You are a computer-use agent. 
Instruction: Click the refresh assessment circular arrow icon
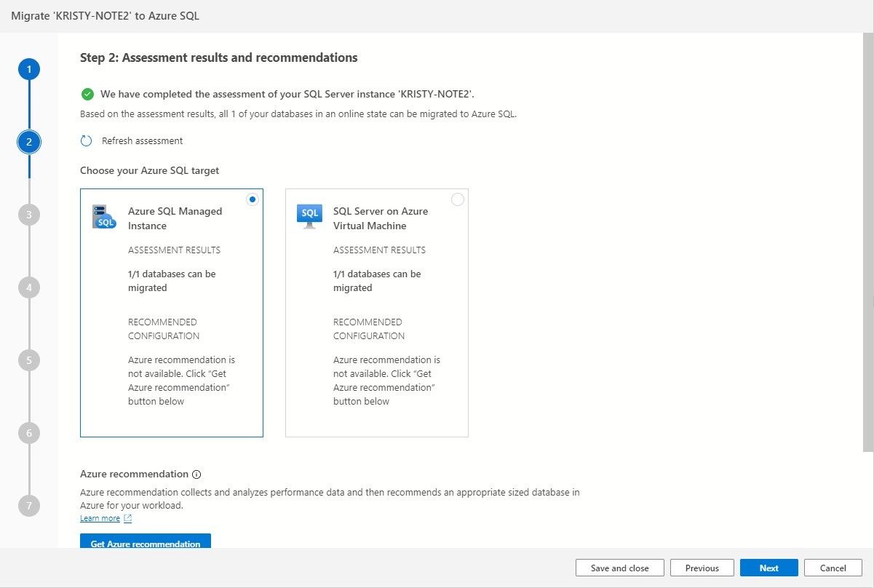(x=87, y=141)
